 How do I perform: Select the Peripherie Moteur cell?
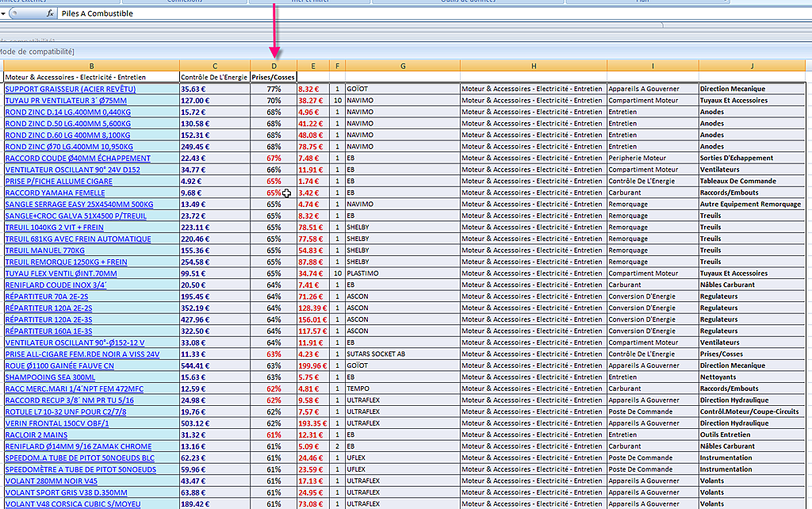pyautogui.click(x=653, y=158)
